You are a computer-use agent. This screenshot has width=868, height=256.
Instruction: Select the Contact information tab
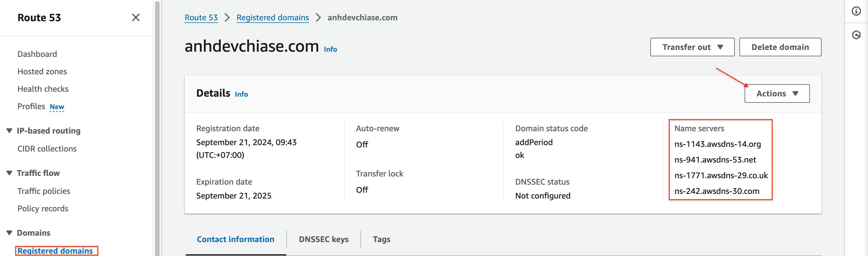coord(235,239)
